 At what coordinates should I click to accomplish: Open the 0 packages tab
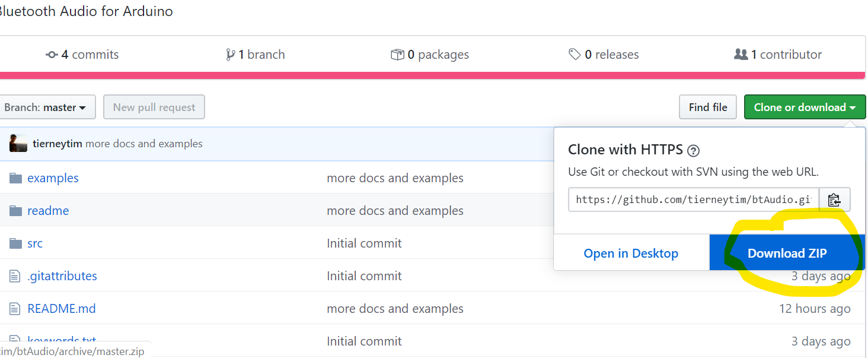[430, 55]
